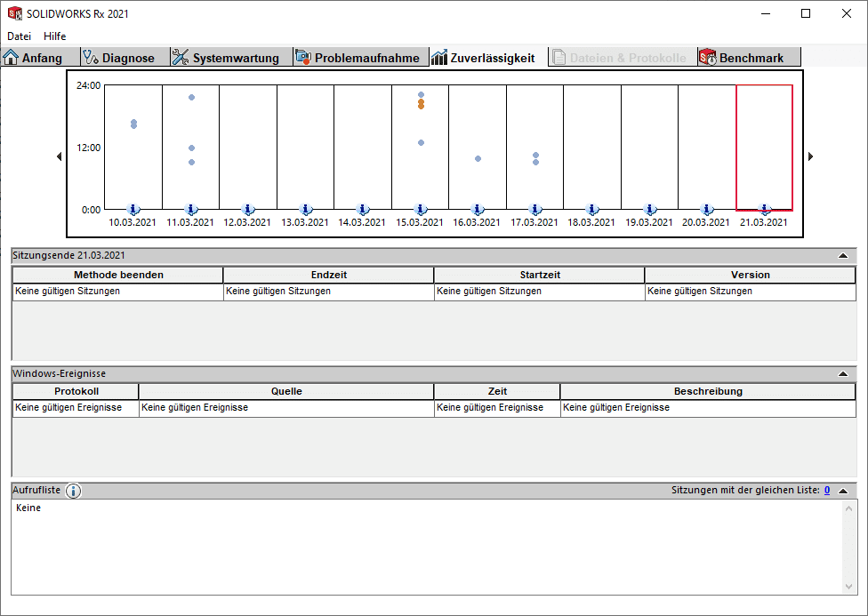The width and height of the screenshot is (868, 616).
Task: Click the info icon under 15.03.2021
Action: click(421, 210)
